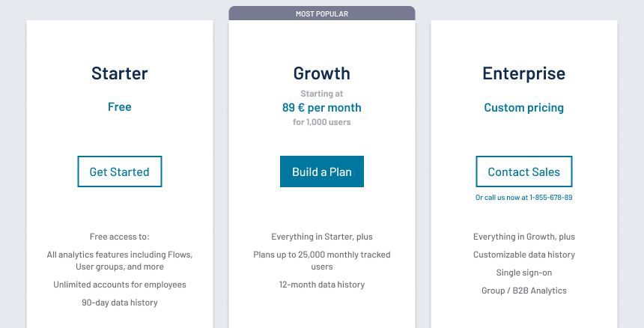This screenshot has height=328, width=644.
Task: Select the Starter plan heading
Action: [120, 73]
